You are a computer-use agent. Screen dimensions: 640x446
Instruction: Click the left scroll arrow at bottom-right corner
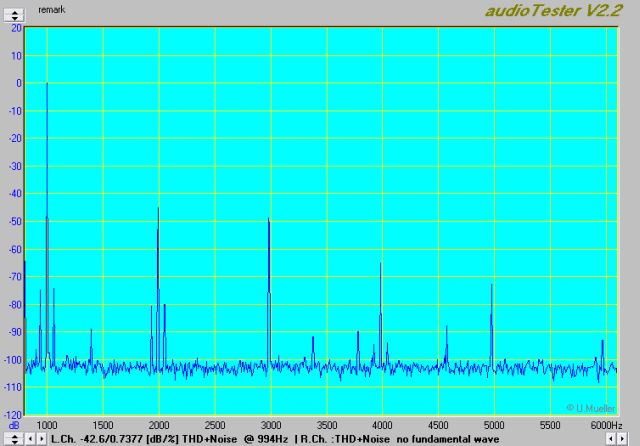(x=611, y=439)
